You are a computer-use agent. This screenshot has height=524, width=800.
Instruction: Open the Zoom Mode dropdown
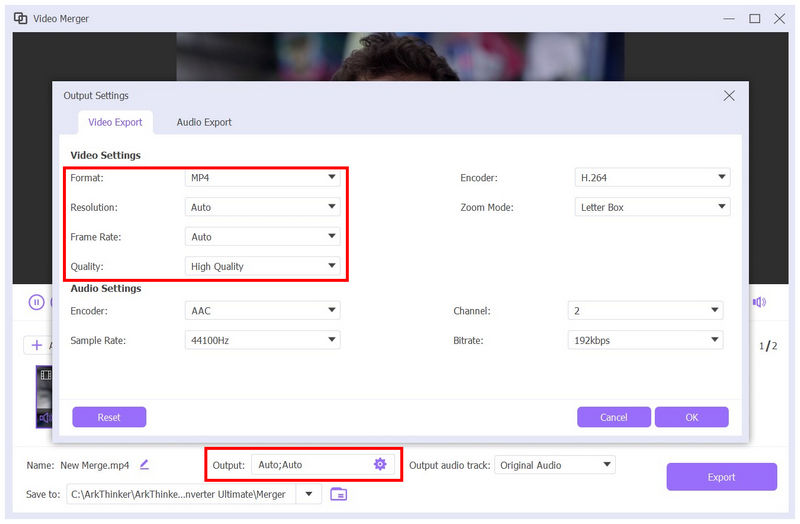click(653, 207)
